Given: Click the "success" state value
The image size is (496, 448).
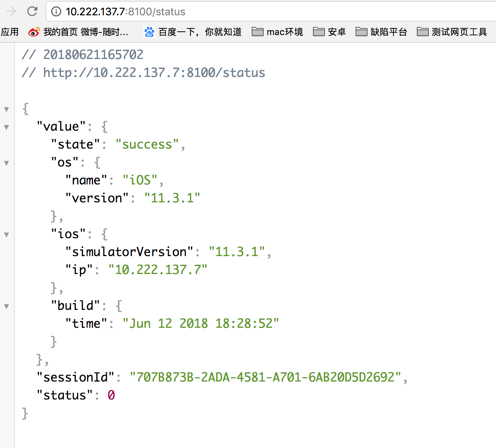Looking at the screenshot, I should click(x=147, y=144).
